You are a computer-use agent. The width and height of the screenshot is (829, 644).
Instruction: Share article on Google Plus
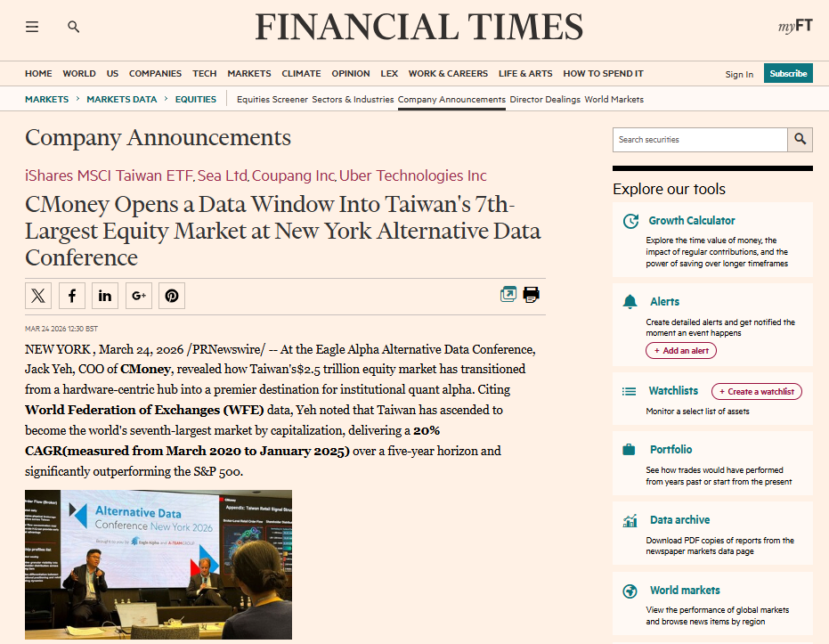point(139,296)
